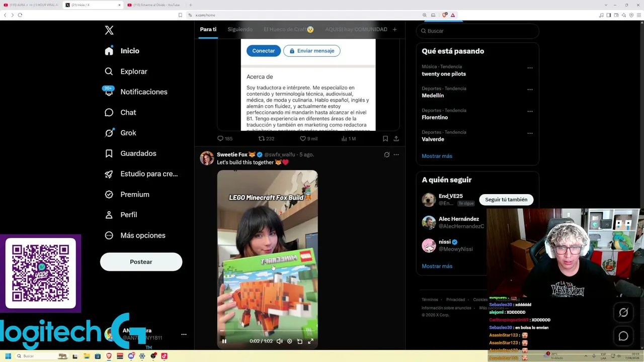644x362 pixels.
Task: Open the Premium page
Action: point(127,194)
